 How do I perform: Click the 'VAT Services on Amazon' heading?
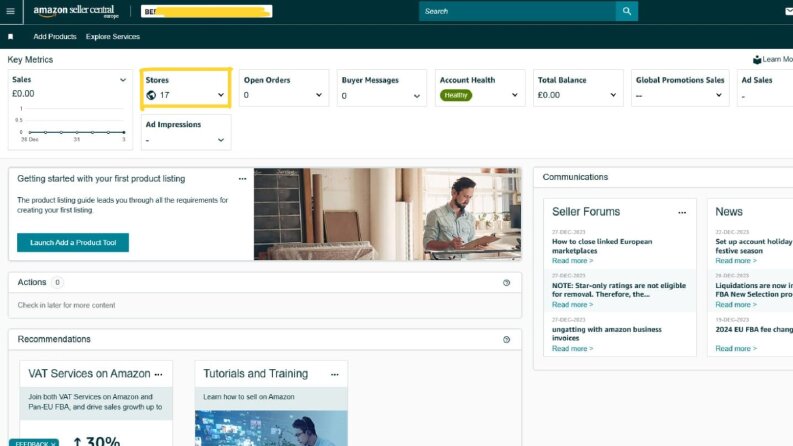point(89,374)
